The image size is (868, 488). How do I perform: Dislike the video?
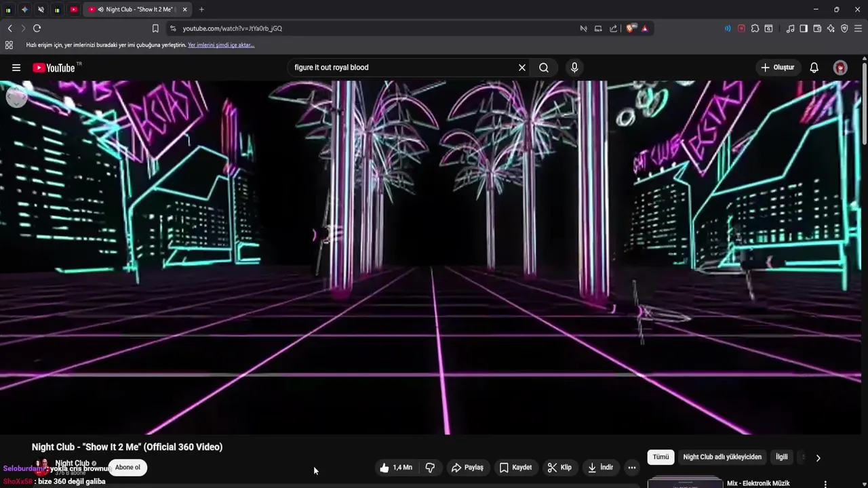pyautogui.click(x=430, y=468)
